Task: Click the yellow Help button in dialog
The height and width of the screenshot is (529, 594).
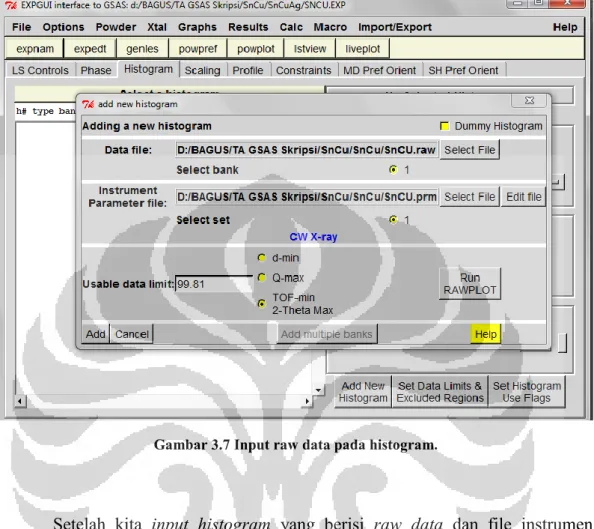Action: tap(486, 334)
